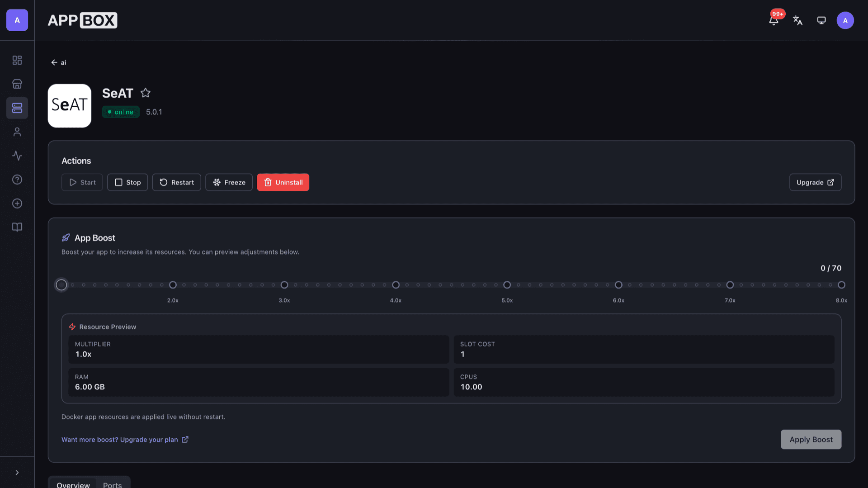Click the monitor display theme icon
This screenshot has height=488, width=868.
point(821,20)
